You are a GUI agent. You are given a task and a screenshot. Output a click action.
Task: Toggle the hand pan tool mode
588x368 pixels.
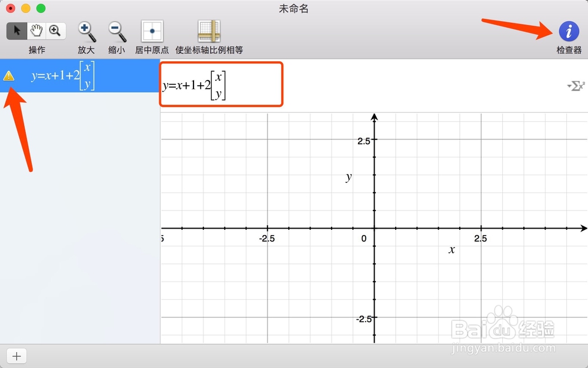36,30
